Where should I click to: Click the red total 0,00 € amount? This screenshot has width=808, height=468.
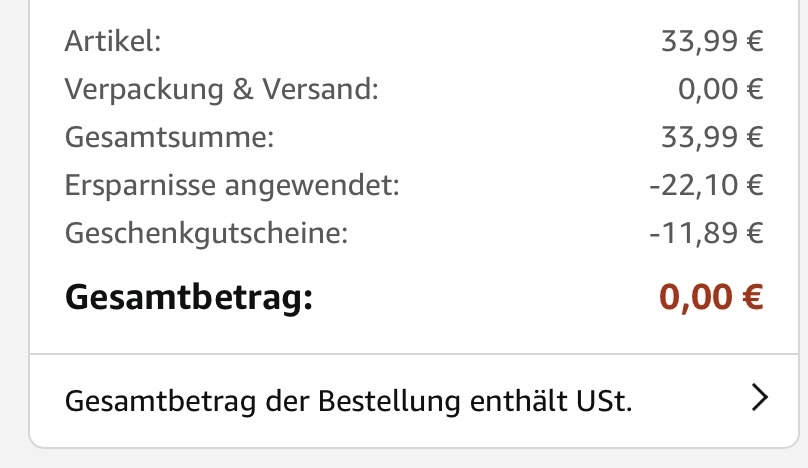[x=711, y=297]
